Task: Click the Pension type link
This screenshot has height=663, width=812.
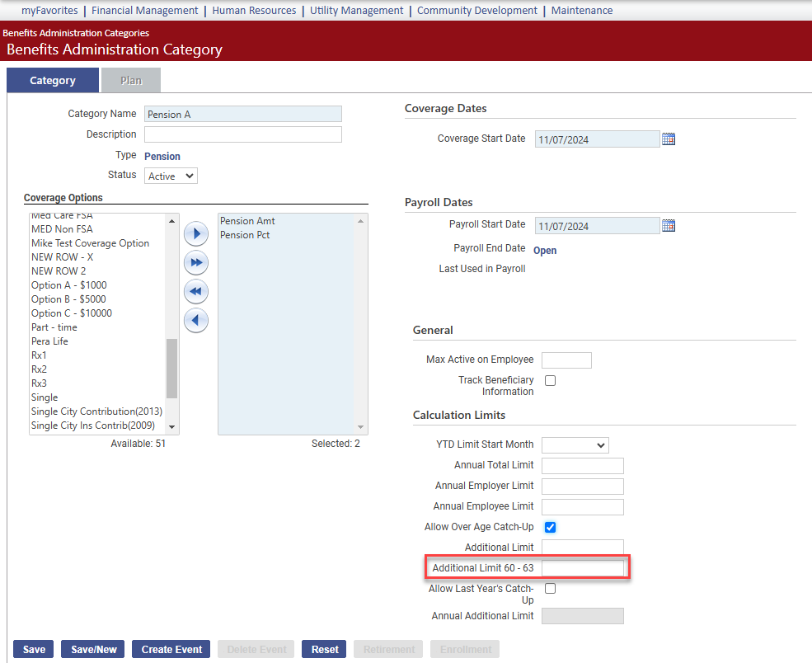Action: coord(162,157)
